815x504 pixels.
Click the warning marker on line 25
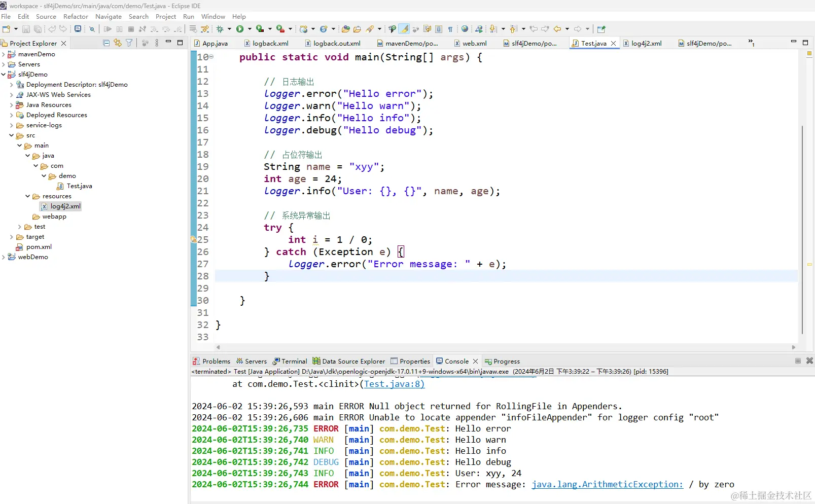click(x=193, y=239)
